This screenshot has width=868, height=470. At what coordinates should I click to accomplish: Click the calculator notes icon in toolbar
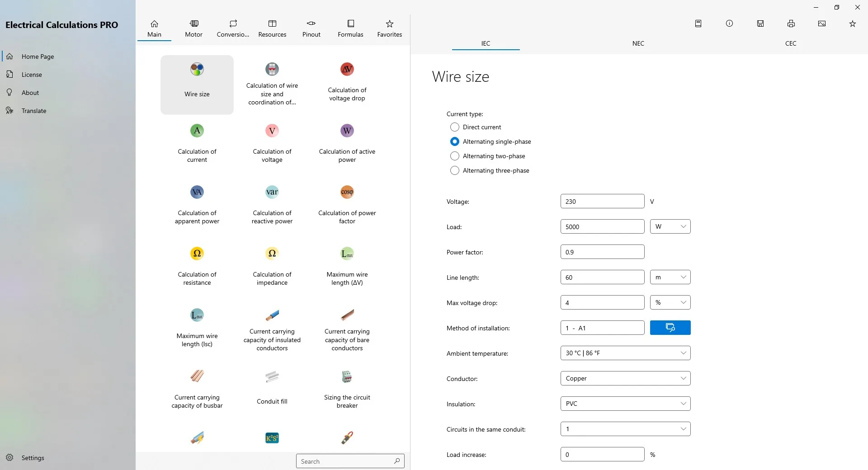click(x=698, y=23)
